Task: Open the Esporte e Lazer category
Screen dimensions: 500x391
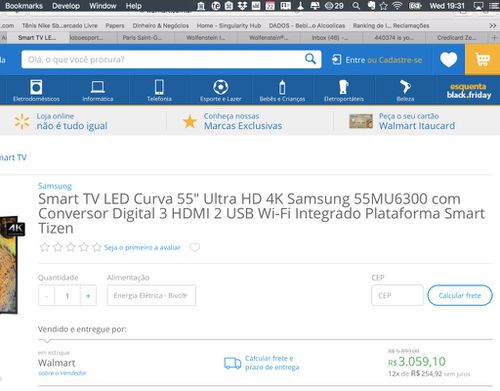Action: [220, 90]
